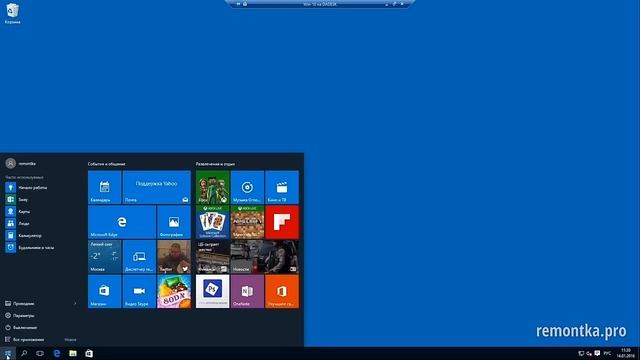Open the Xbox tile
The height and width of the screenshot is (360, 640).
pos(213,187)
